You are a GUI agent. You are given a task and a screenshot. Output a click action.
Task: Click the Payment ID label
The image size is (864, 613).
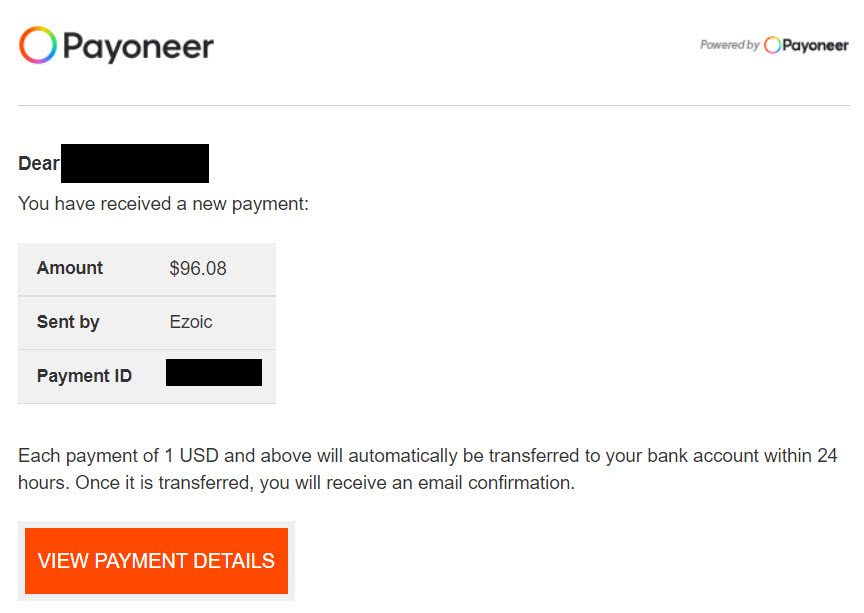pyautogui.click(x=84, y=376)
